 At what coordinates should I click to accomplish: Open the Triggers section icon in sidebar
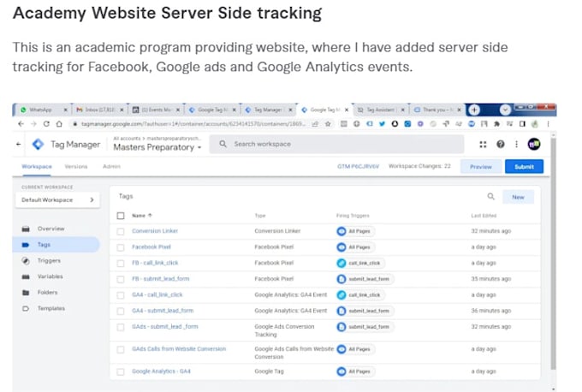[x=26, y=260]
